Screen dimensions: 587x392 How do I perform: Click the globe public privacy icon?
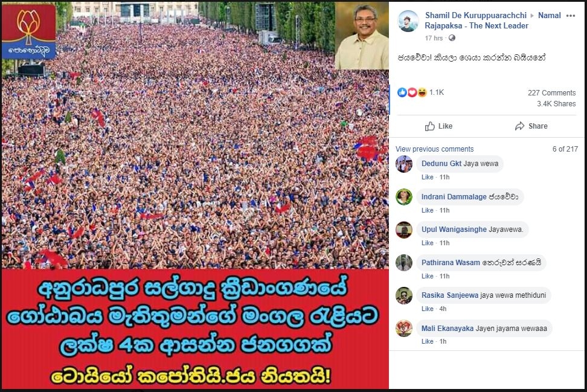452,38
